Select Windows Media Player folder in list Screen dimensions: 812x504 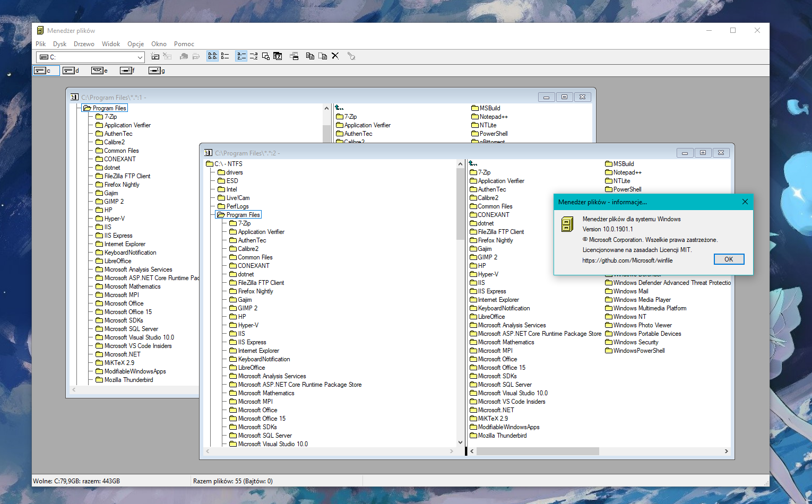(x=642, y=300)
